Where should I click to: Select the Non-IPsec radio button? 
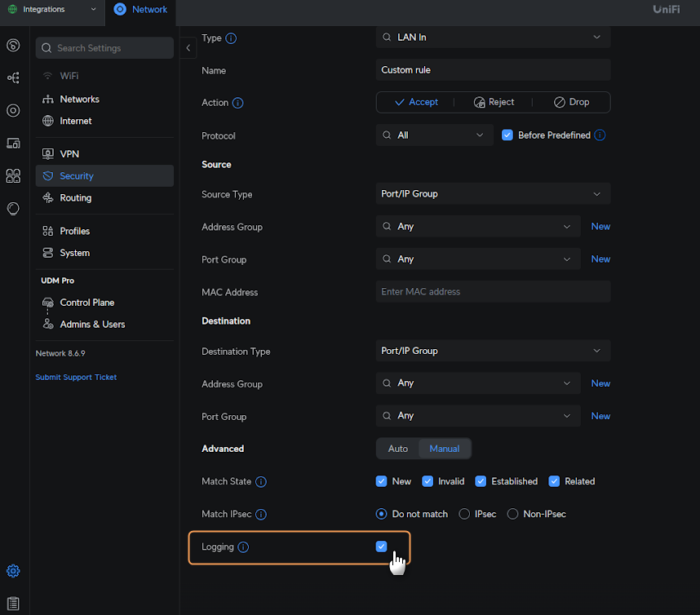point(513,514)
